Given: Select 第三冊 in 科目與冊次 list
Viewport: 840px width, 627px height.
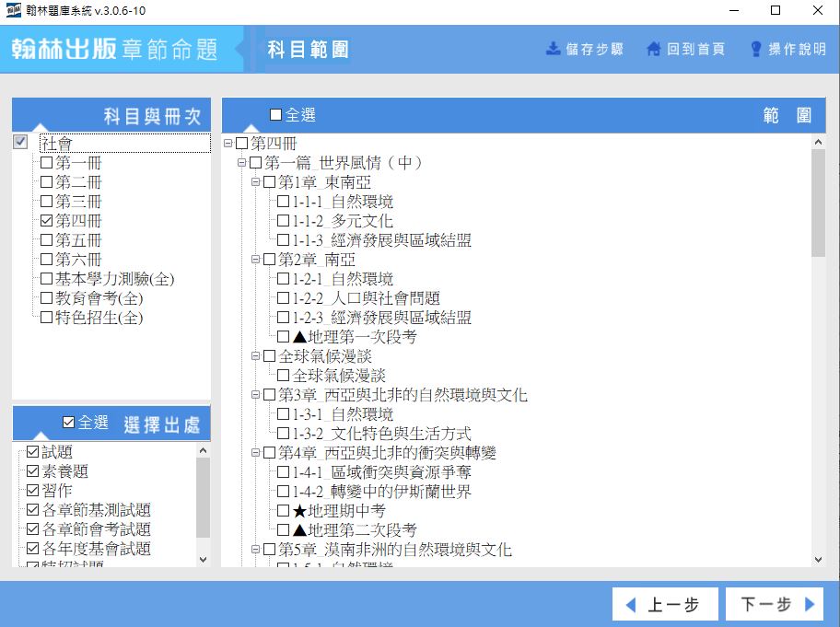Looking at the screenshot, I should click(78, 201).
